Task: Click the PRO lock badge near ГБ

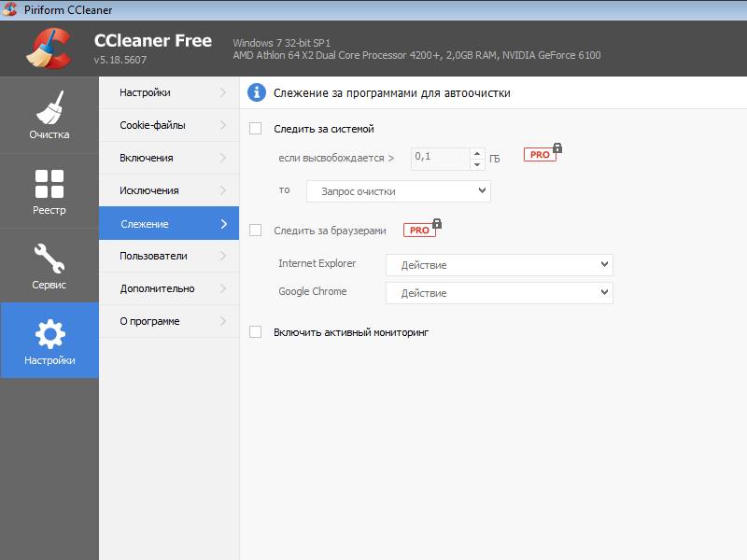Action: click(x=543, y=153)
